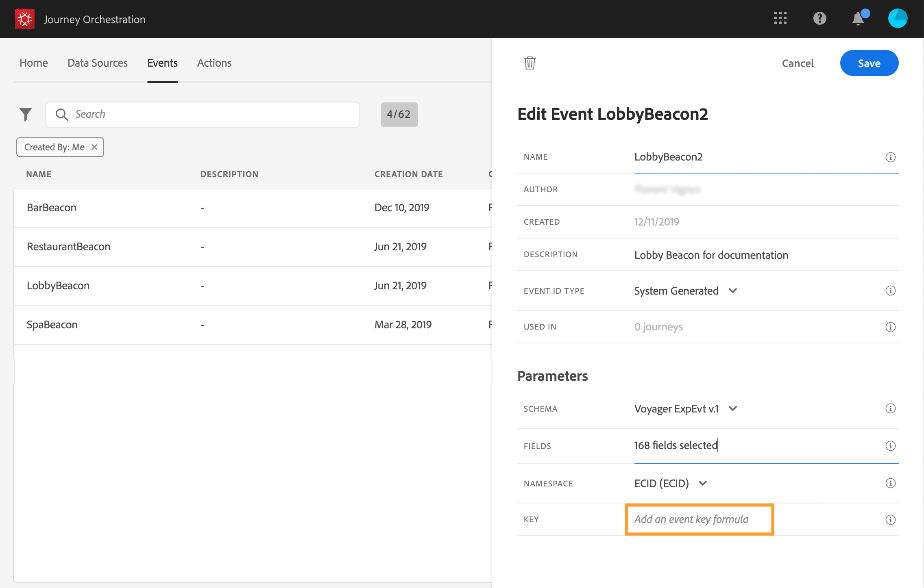924x588 pixels.
Task: Open the filter funnel icon
Action: click(x=26, y=114)
